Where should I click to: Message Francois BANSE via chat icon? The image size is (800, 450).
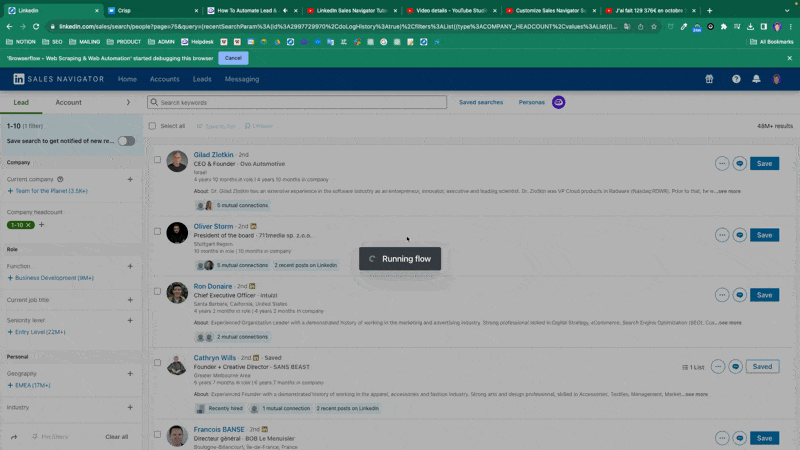pyautogui.click(x=740, y=438)
